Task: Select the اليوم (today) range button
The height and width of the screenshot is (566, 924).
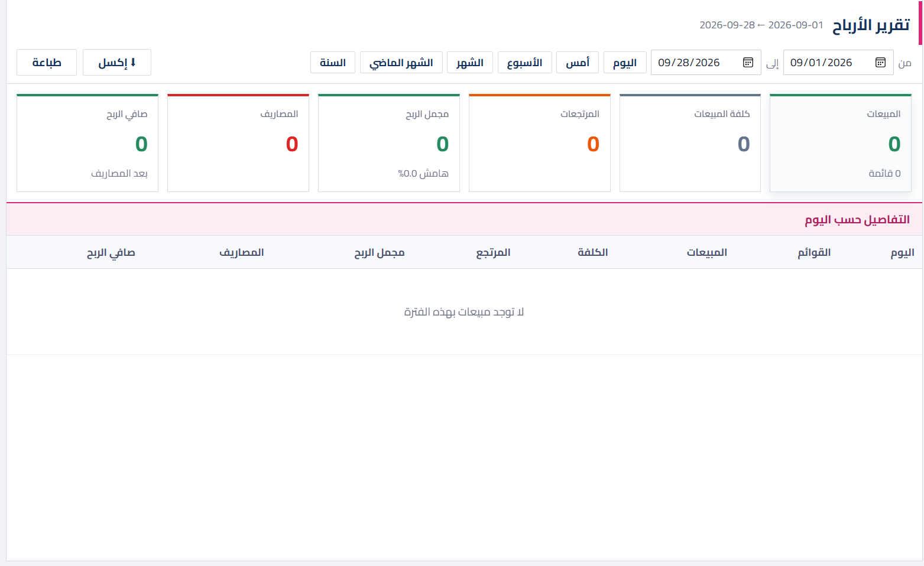Action: (625, 63)
